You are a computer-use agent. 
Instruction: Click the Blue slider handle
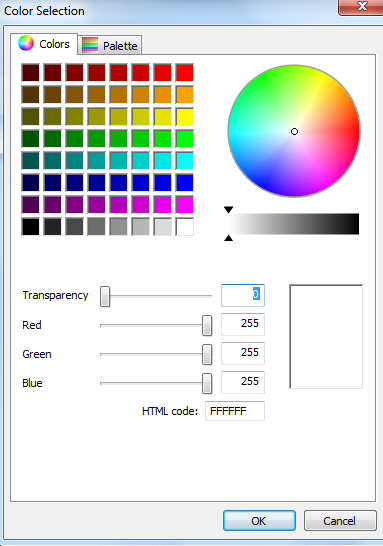(207, 383)
